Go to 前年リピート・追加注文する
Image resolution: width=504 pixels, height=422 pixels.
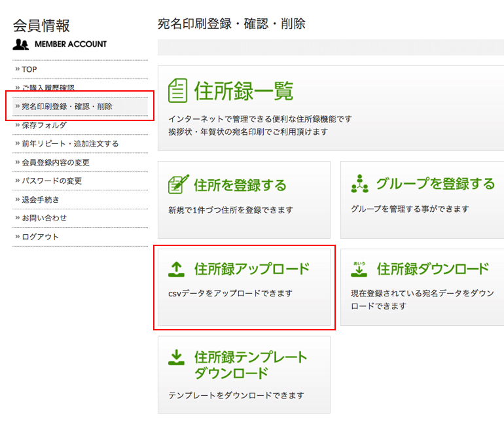point(70,143)
